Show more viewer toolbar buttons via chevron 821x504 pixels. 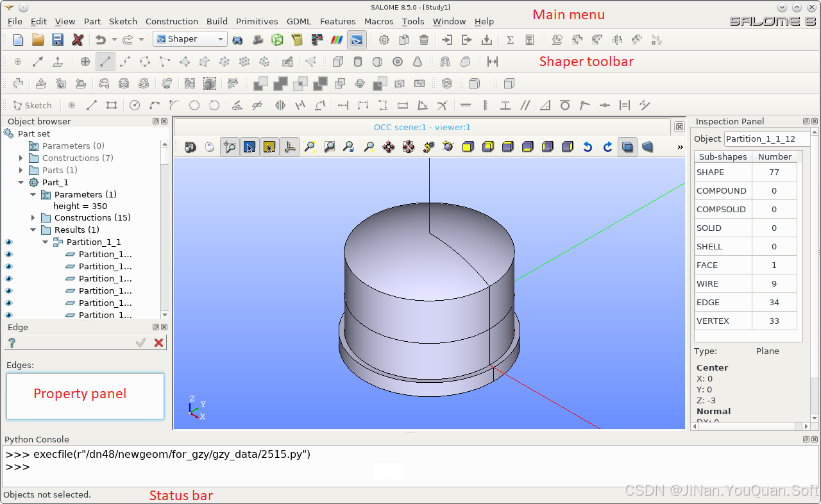[x=680, y=147]
